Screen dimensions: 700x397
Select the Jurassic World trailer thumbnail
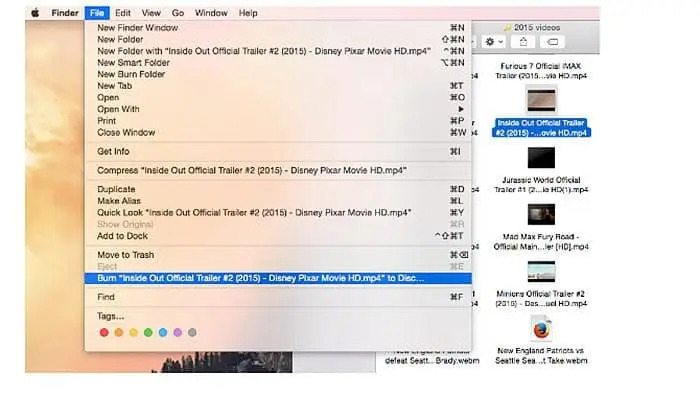[x=541, y=158]
